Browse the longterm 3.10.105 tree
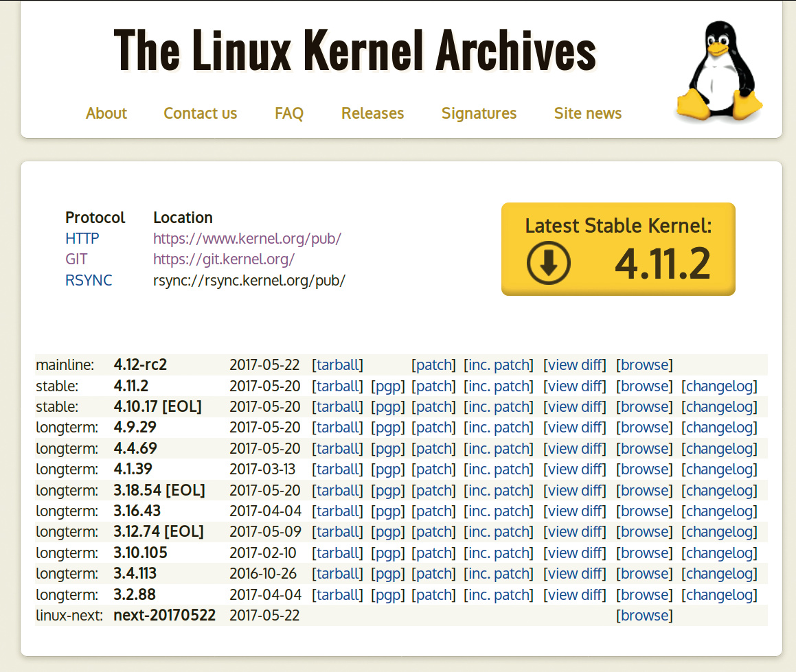The height and width of the screenshot is (672, 796). pos(644,553)
